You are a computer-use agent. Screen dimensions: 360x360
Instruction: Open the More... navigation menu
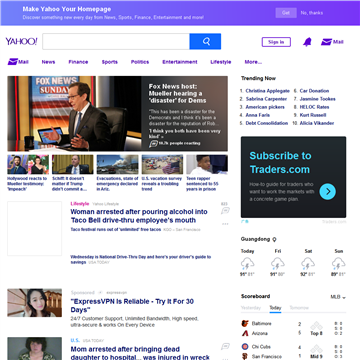click(x=253, y=62)
